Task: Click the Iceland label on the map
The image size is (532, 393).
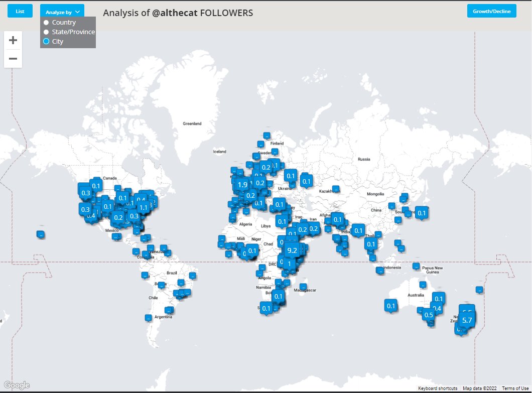Action: coord(219,152)
